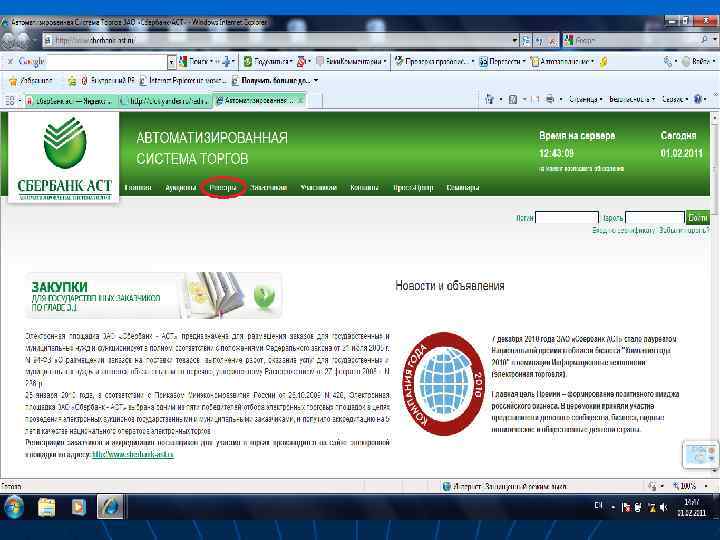Click the Home icon in command bar
This screenshot has width=720, height=540.
coord(489,99)
